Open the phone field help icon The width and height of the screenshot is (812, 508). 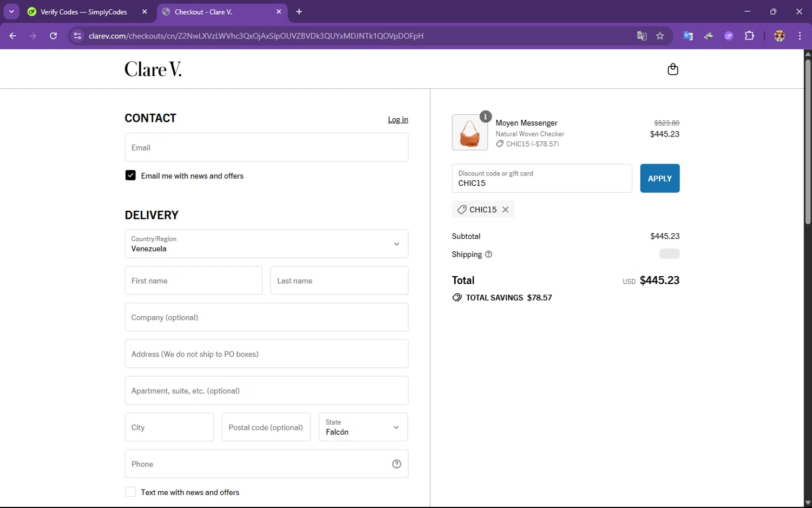pyautogui.click(x=397, y=464)
